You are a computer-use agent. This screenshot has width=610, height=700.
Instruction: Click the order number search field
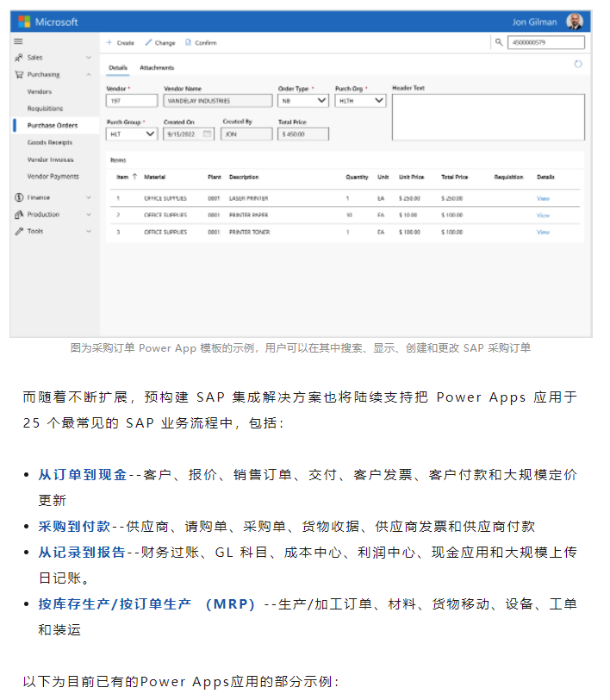click(545, 42)
